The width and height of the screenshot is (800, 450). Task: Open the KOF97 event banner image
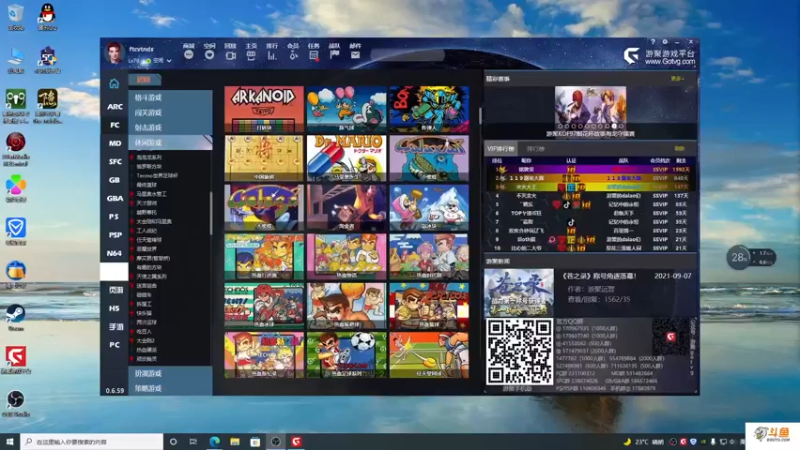(x=590, y=108)
